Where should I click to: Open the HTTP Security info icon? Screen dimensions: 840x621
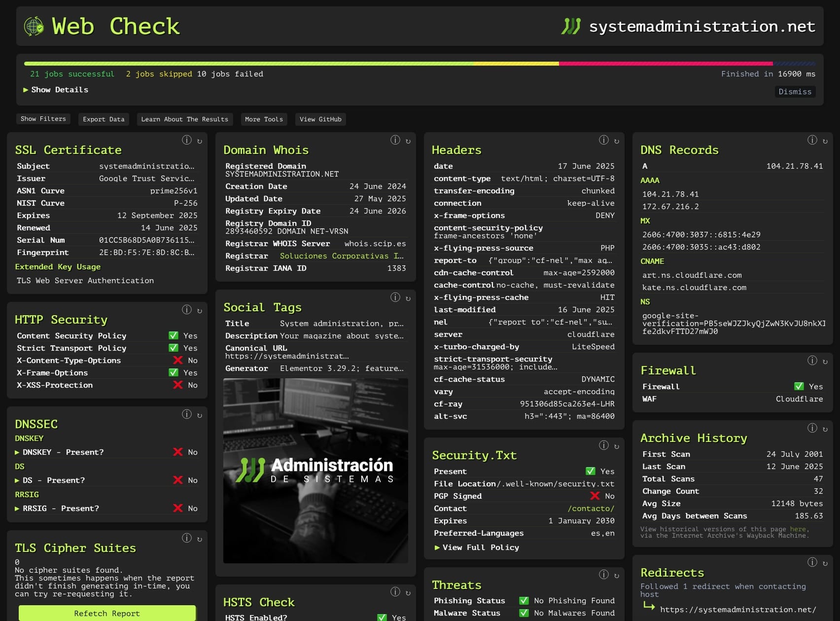[x=187, y=310]
